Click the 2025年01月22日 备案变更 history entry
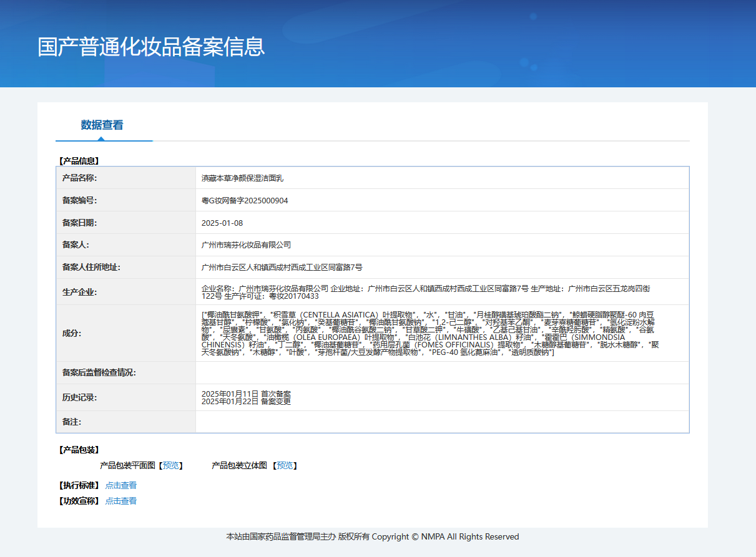The height and width of the screenshot is (557, 756). tap(246, 401)
